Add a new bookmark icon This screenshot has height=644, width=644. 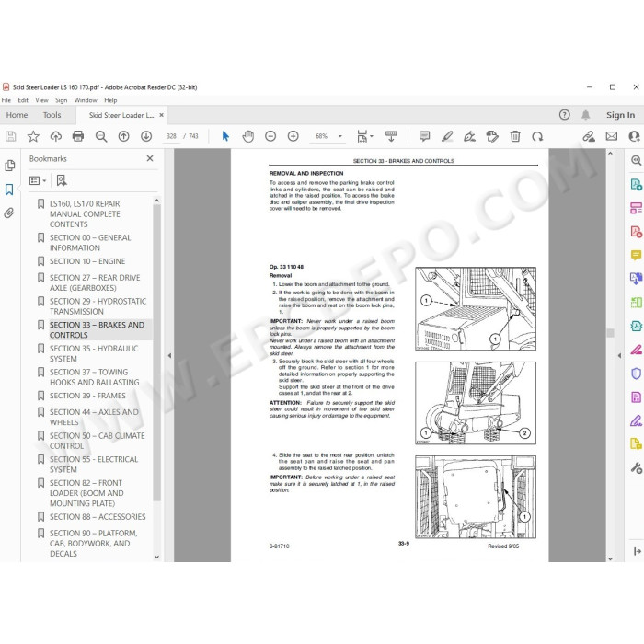62,180
